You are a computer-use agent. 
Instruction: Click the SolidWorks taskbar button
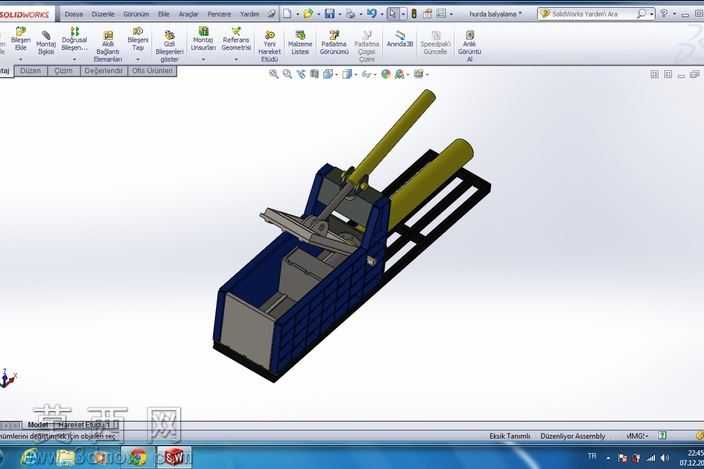click(x=174, y=457)
